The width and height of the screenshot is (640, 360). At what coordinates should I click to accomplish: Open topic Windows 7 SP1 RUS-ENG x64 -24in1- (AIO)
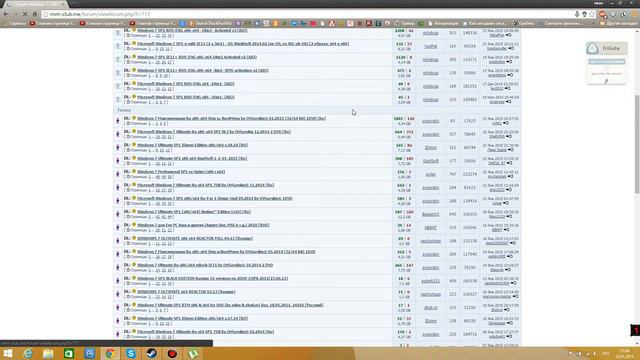[186, 84]
